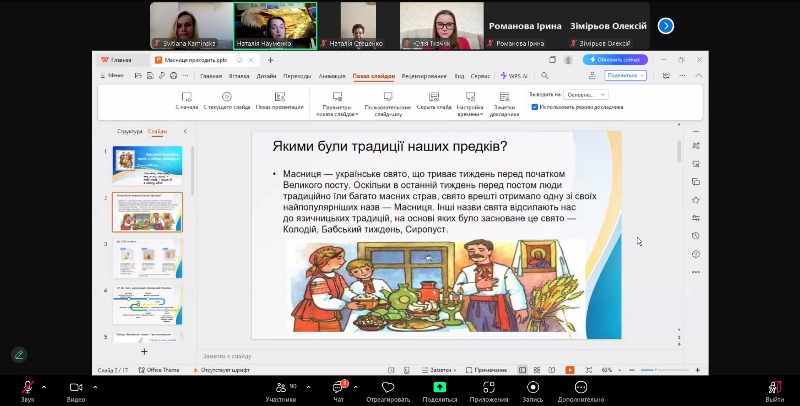Click the green Поделиться share screen icon
This screenshot has width=800, height=406.
(439, 387)
